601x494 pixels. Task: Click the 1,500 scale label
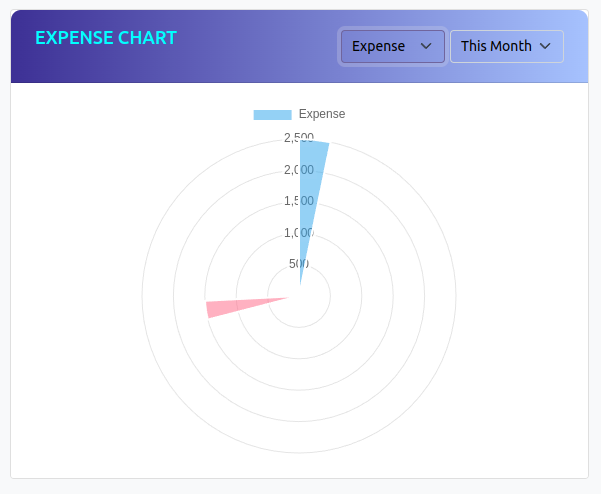pyautogui.click(x=299, y=201)
